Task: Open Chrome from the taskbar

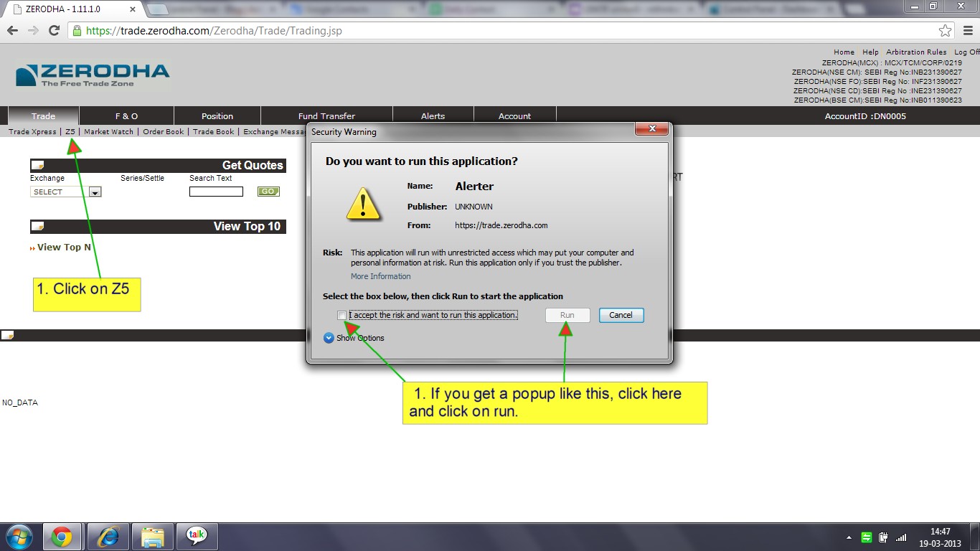Action: 62,537
